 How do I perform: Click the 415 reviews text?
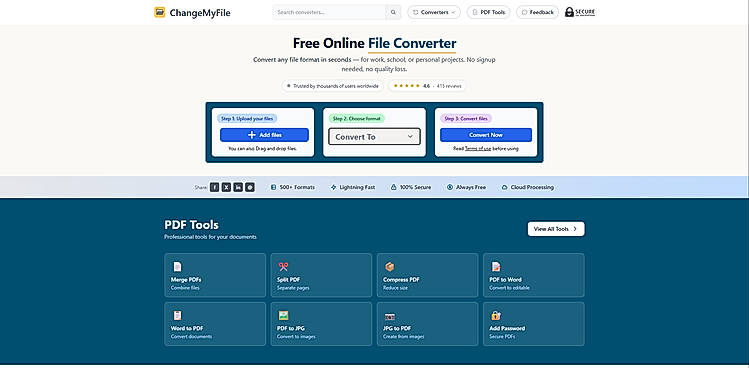pos(449,86)
